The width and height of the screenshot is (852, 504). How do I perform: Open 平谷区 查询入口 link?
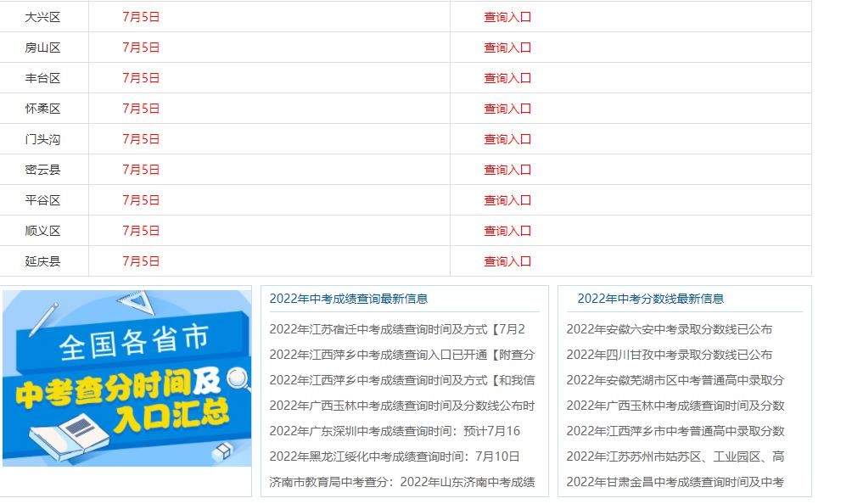coord(507,200)
